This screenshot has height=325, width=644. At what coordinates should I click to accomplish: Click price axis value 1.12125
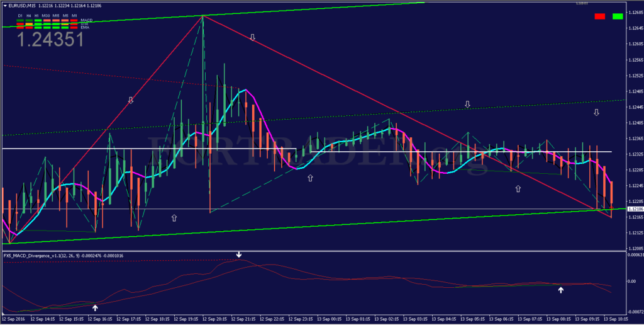(x=635, y=233)
